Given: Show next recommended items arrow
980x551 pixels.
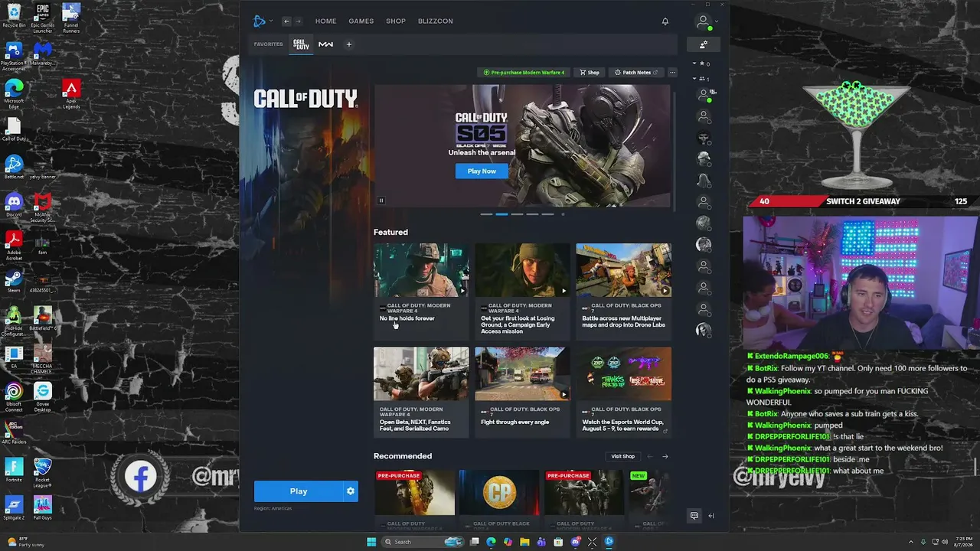Looking at the screenshot, I should (x=665, y=457).
